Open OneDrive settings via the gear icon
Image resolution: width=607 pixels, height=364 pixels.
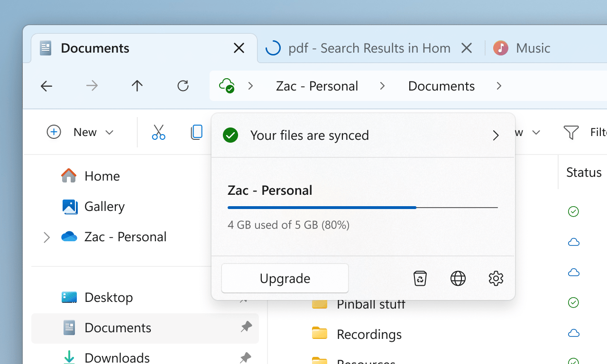[x=496, y=278]
